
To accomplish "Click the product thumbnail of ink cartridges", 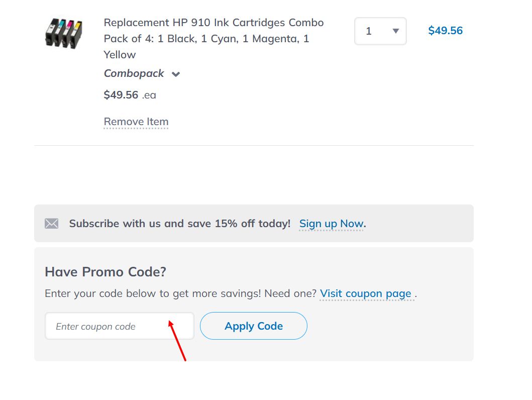I will (x=64, y=33).
